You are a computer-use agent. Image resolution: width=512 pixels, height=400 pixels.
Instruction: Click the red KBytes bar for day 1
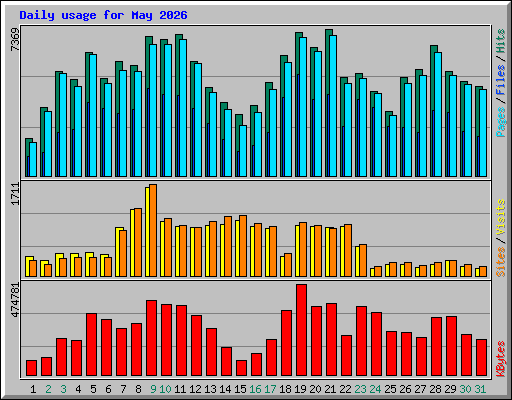[31, 368]
